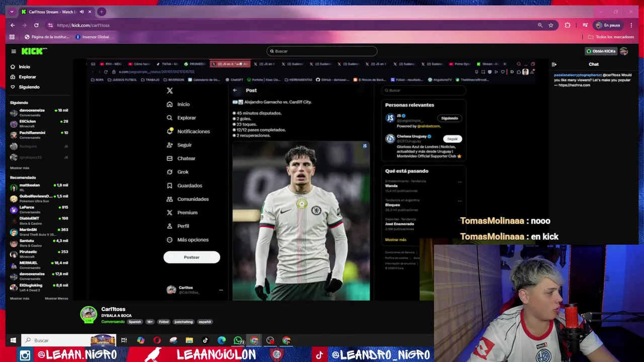Image resolution: width=644 pixels, height=362 pixels.
Task: Open Opera from taskbar
Action: click(156, 340)
